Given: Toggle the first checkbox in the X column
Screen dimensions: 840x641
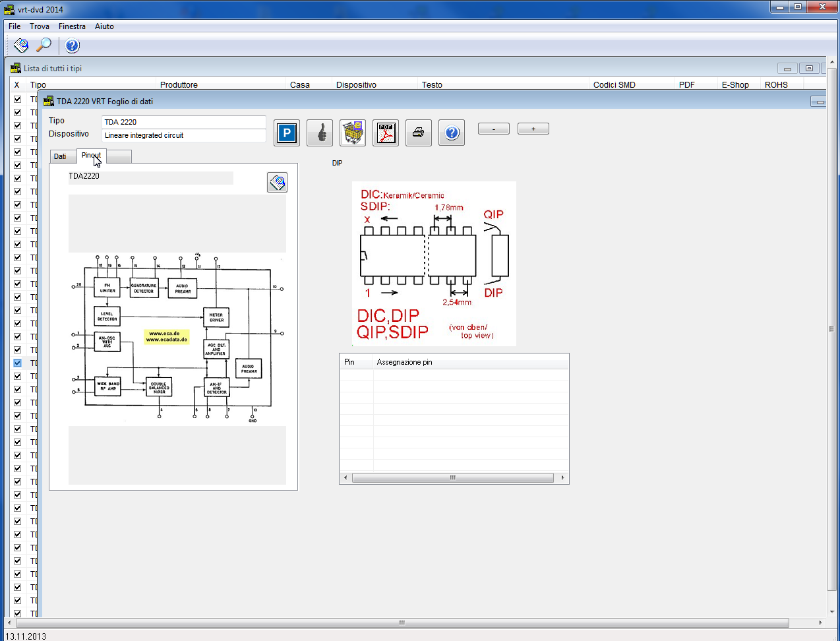Looking at the screenshot, I should pyautogui.click(x=17, y=100).
